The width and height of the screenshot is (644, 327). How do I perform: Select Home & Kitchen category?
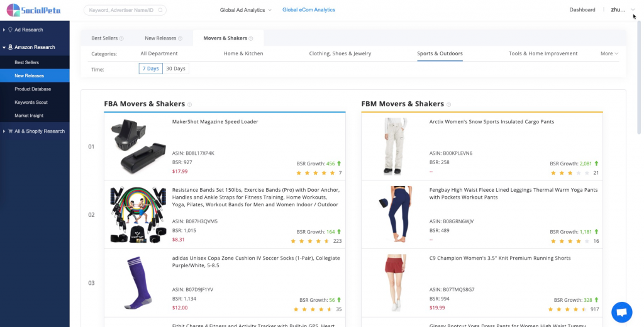243,53
